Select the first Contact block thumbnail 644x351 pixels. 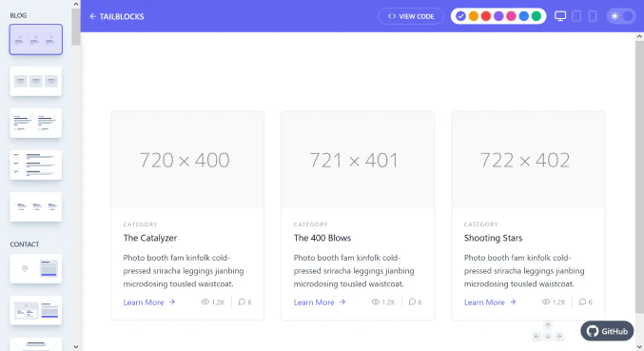[36, 268]
